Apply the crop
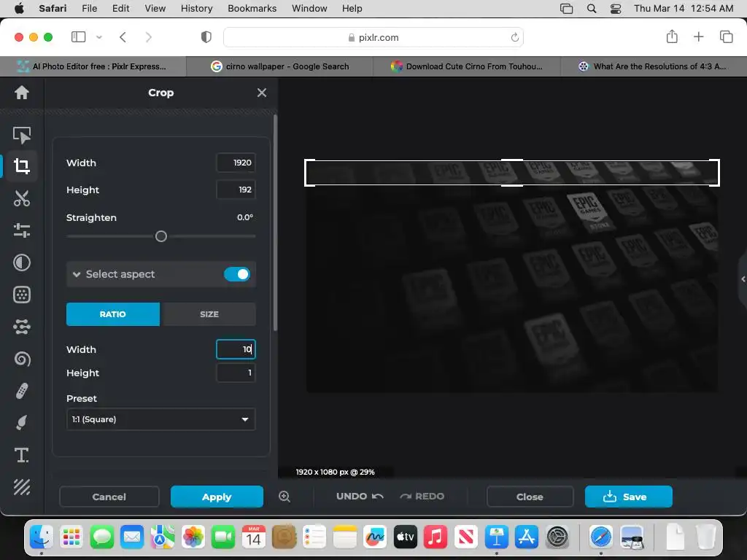This screenshot has width=747, height=560. point(217,497)
